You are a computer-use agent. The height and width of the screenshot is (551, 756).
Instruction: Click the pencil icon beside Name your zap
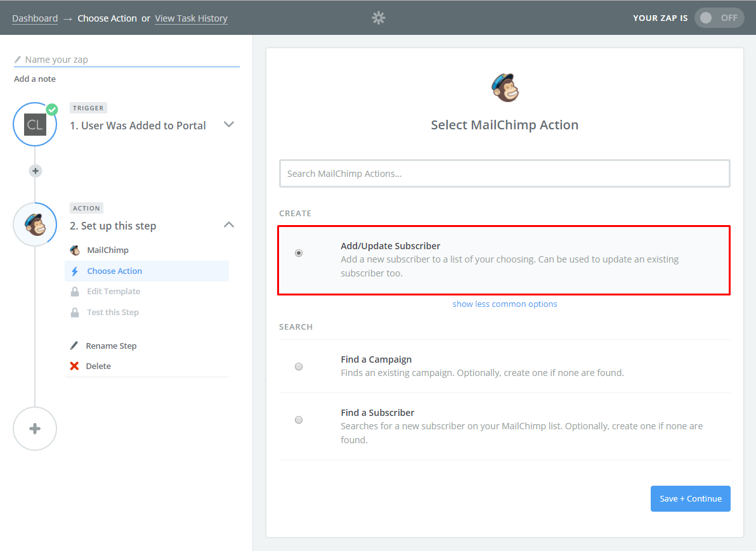coord(18,60)
